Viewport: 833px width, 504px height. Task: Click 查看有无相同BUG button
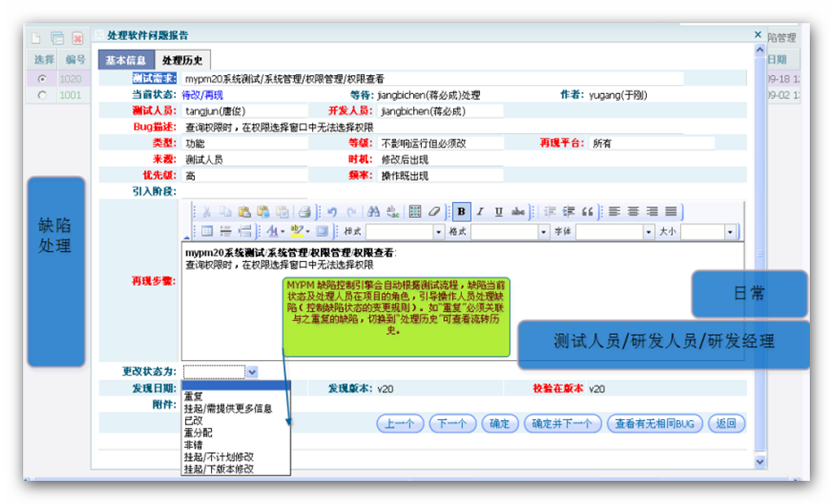tap(654, 424)
